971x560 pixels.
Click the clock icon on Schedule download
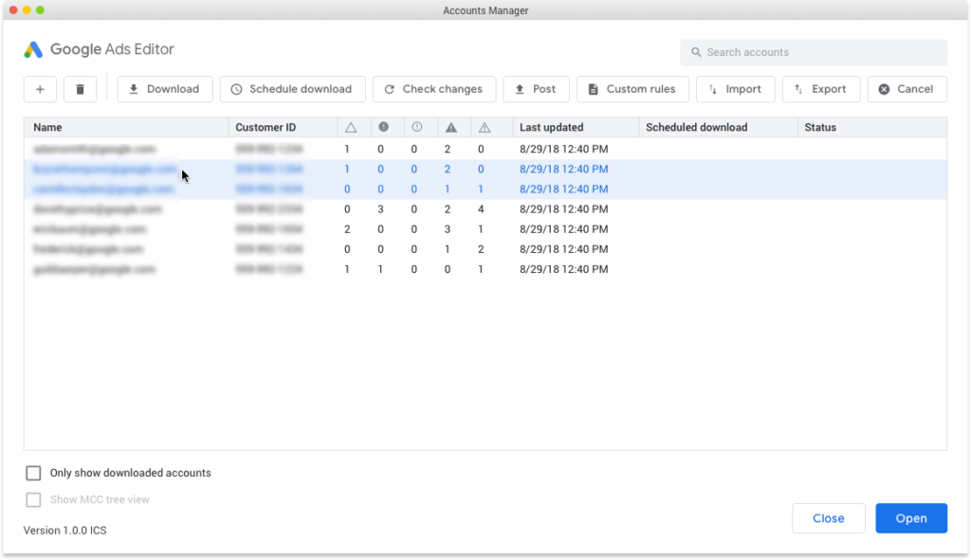click(x=236, y=89)
